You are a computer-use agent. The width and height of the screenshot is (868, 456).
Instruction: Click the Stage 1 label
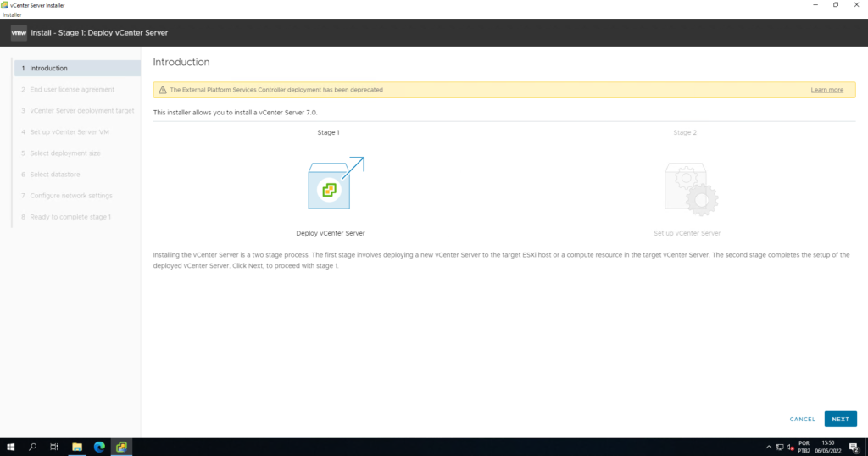pyautogui.click(x=328, y=132)
